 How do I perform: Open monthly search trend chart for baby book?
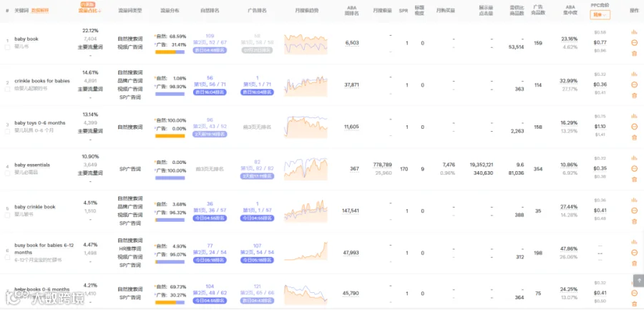[x=306, y=44]
